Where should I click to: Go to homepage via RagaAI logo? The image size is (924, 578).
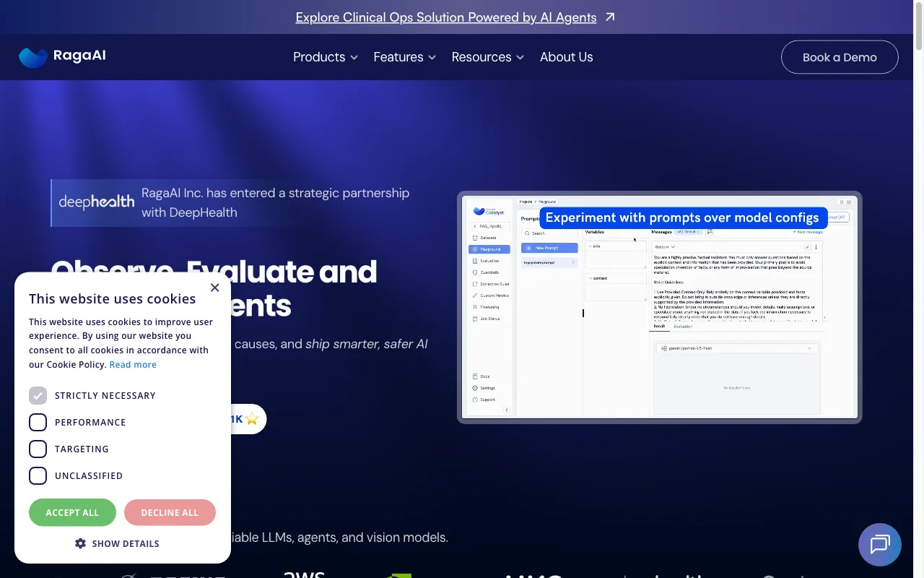pyautogui.click(x=62, y=57)
